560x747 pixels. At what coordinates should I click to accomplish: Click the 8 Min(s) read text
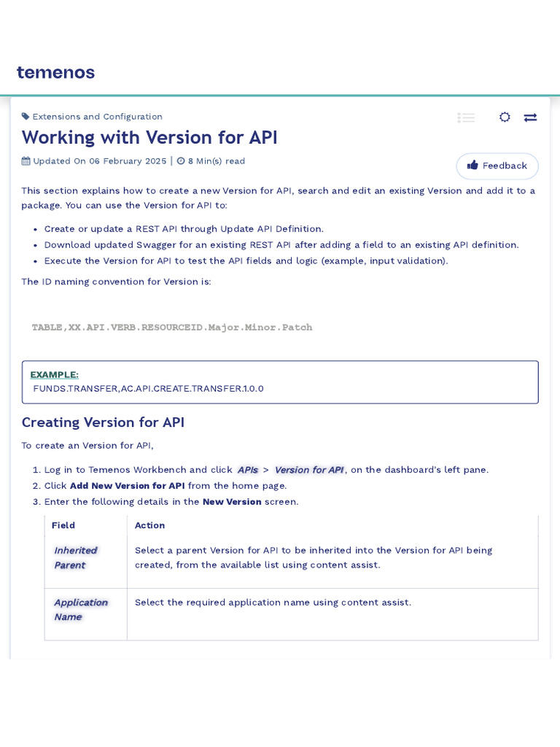click(217, 161)
